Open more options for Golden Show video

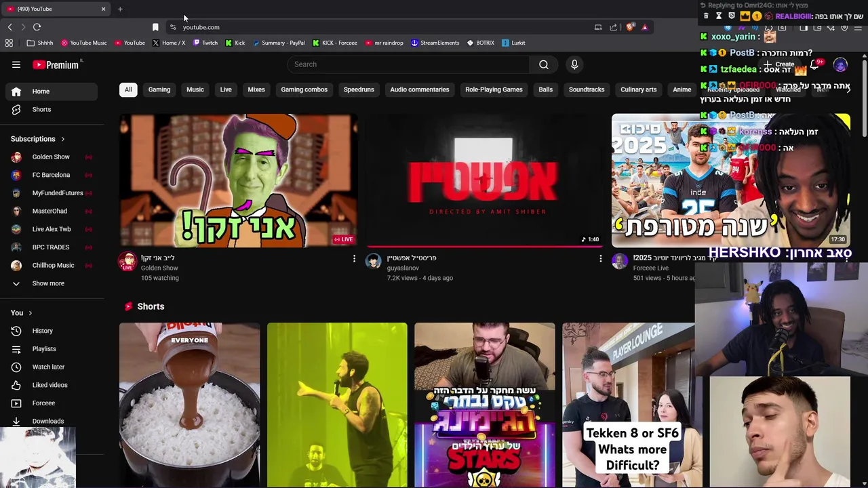[354, 258]
